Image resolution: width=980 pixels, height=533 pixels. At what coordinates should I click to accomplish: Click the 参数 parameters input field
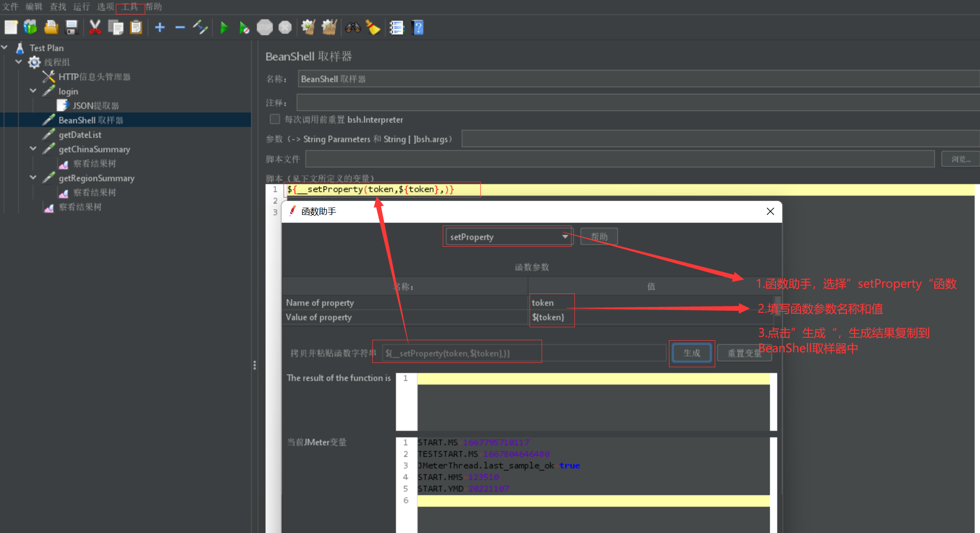[x=721, y=139]
